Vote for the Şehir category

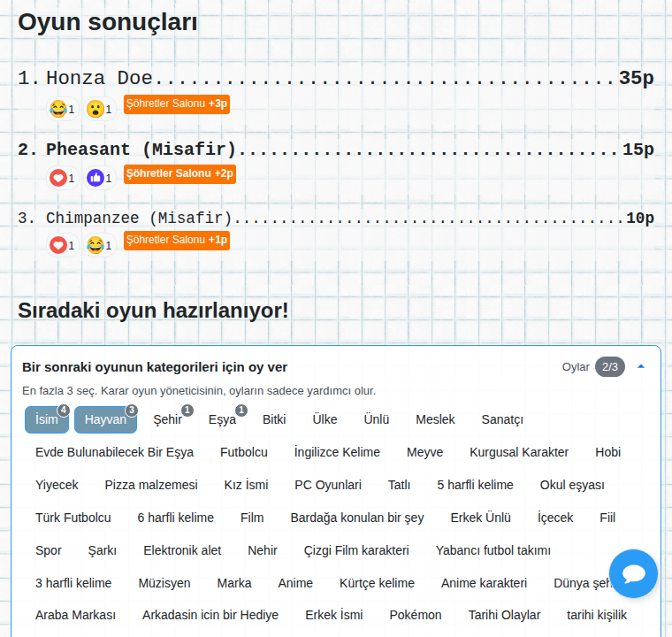tap(168, 419)
